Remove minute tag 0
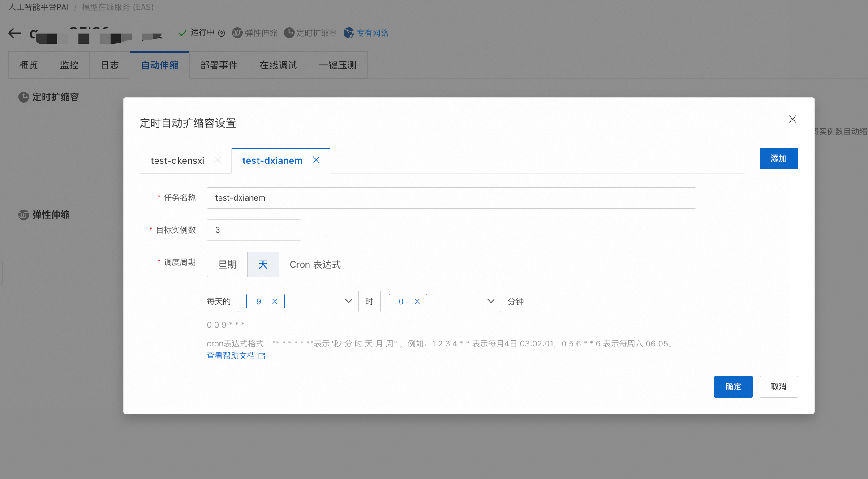This screenshot has height=479, width=868. [x=417, y=302]
